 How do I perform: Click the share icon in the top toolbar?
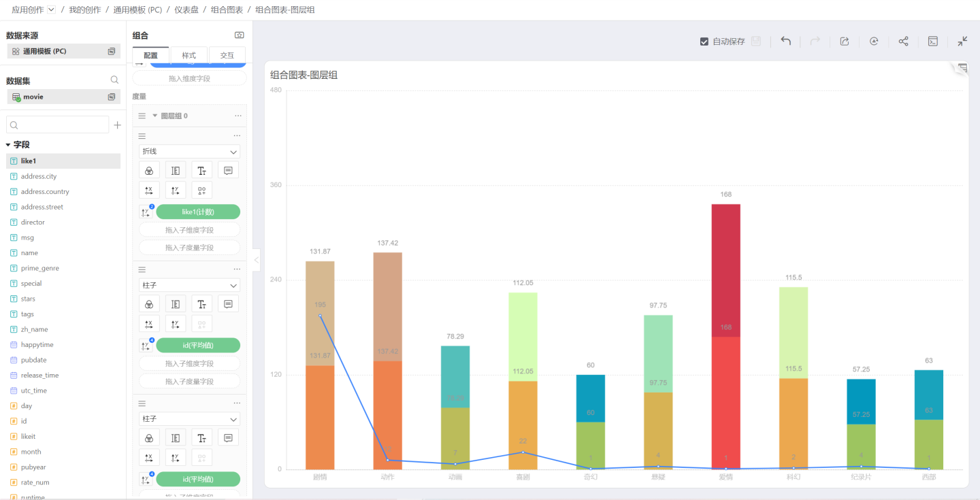click(x=903, y=41)
